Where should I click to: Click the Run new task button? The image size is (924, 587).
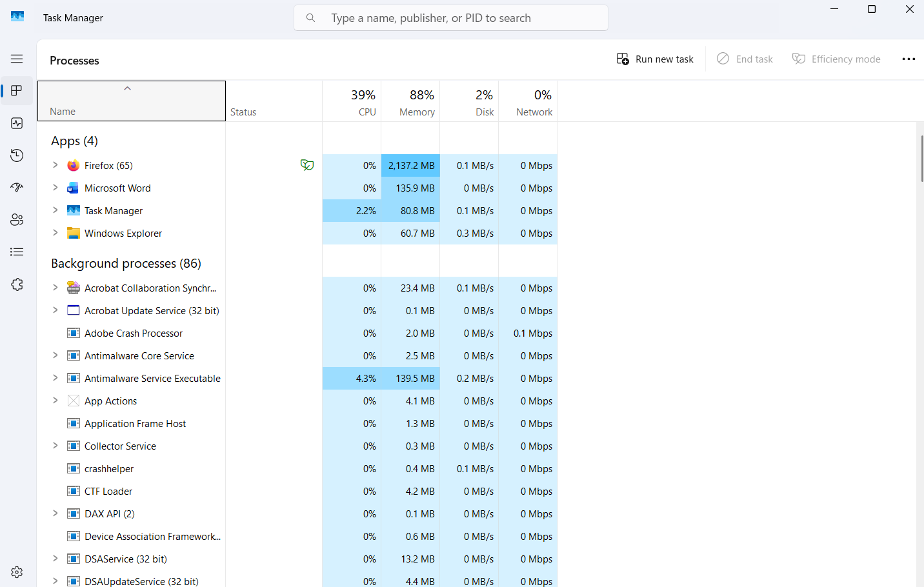pos(655,59)
